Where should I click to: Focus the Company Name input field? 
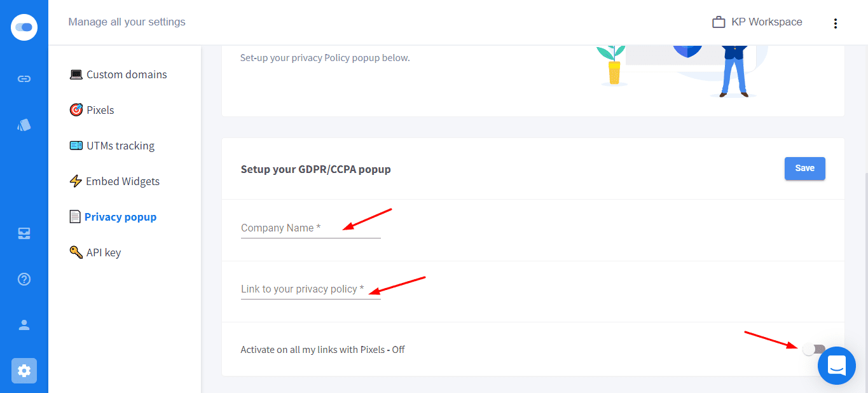click(310, 228)
